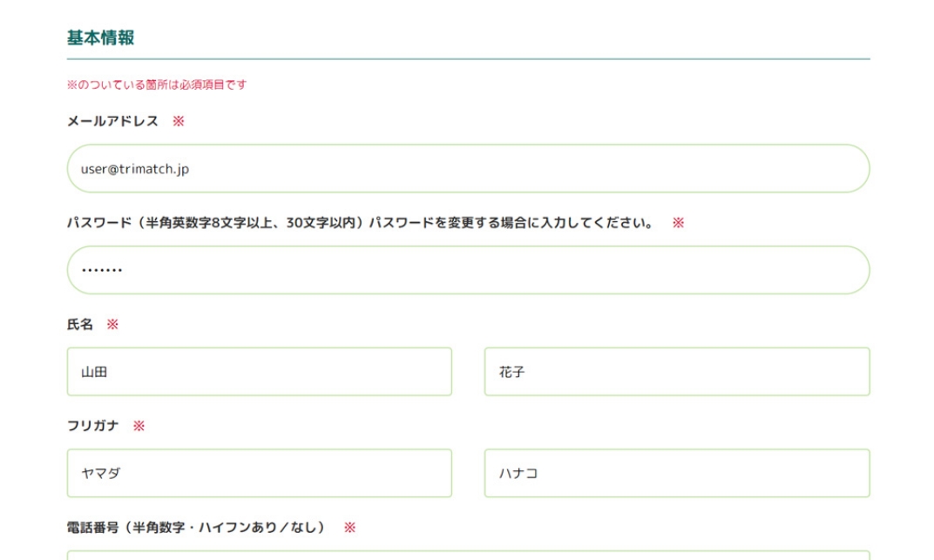Click the required mark beside メールアドレス
This screenshot has height=560, width=934.
pyautogui.click(x=179, y=121)
